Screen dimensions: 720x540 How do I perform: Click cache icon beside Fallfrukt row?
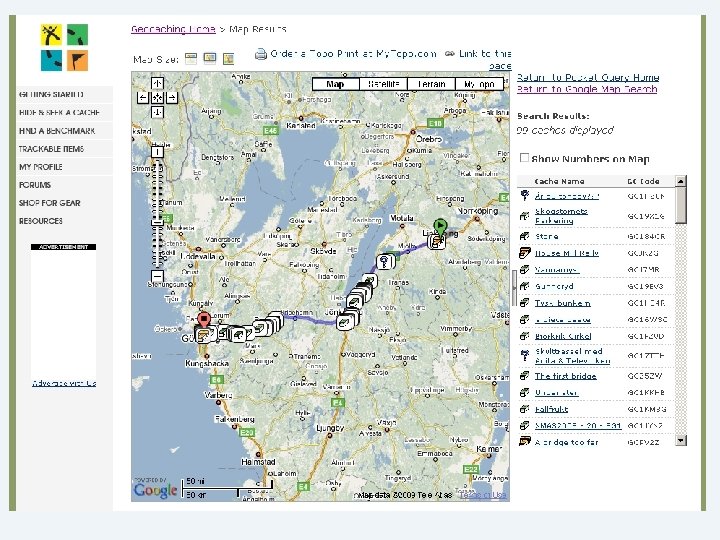pyautogui.click(x=524, y=409)
